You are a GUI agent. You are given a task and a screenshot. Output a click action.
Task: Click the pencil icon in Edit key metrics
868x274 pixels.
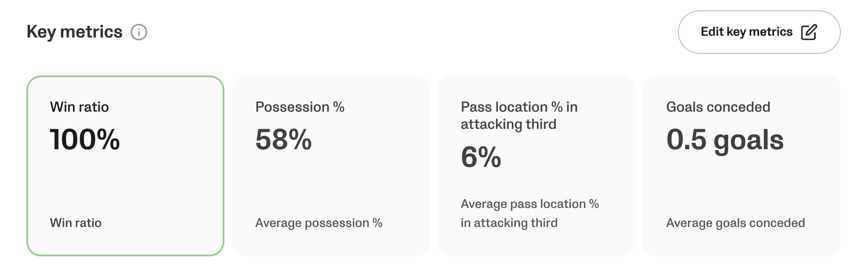pos(809,32)
